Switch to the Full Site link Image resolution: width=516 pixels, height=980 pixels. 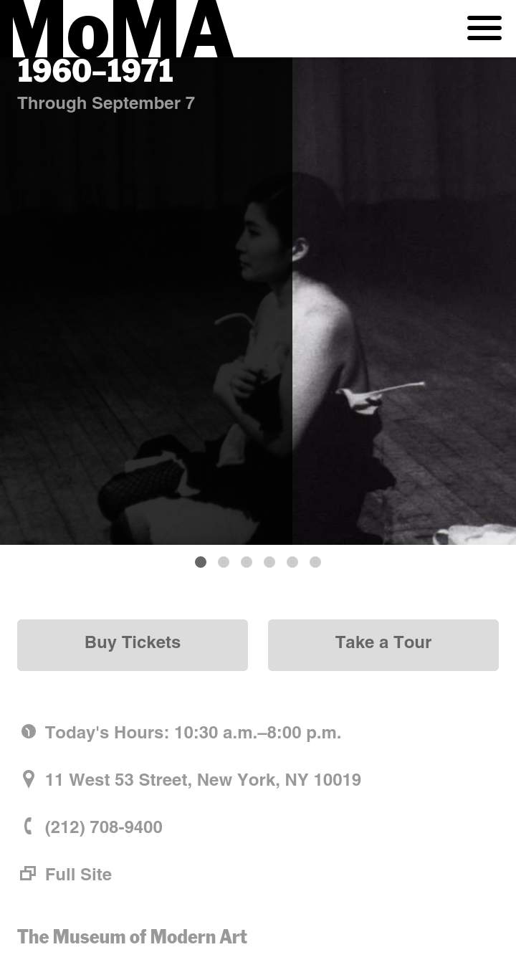click(78, 875)
